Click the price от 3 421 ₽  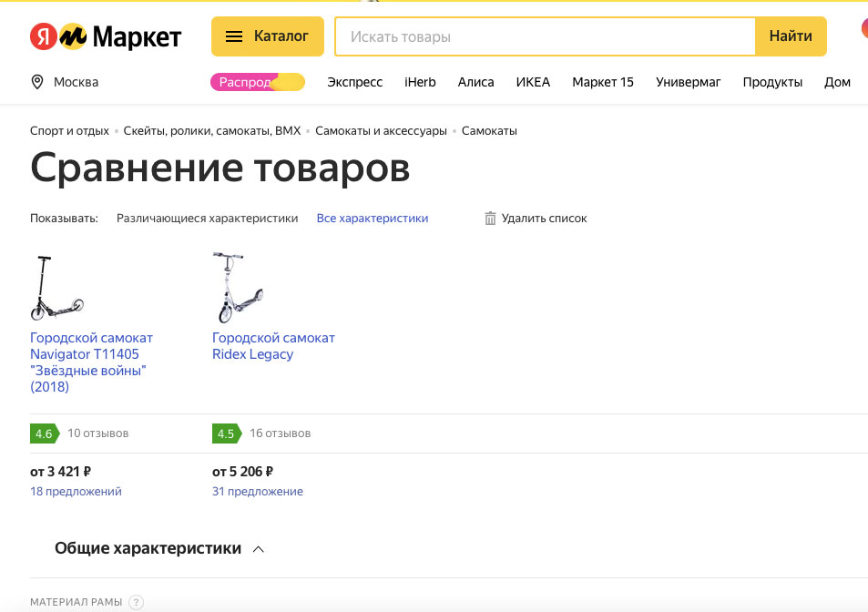coord(60,472)
